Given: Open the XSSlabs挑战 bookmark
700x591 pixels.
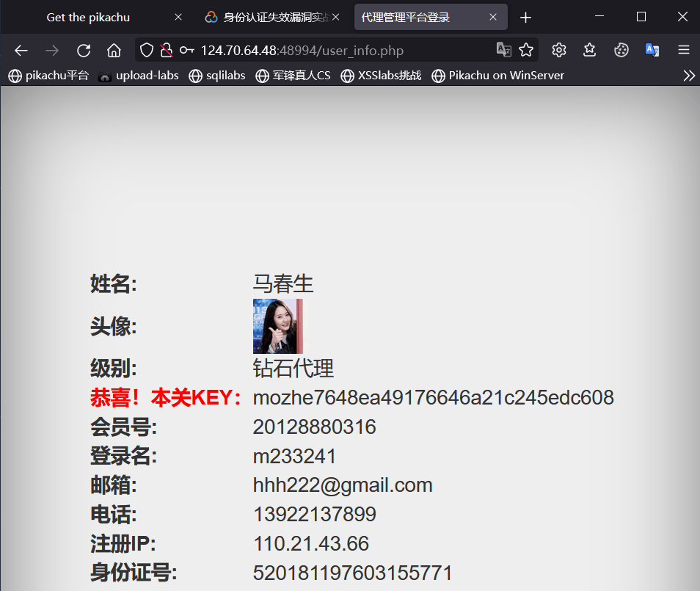Looking at the screenshot, I should tap(381, 76).
